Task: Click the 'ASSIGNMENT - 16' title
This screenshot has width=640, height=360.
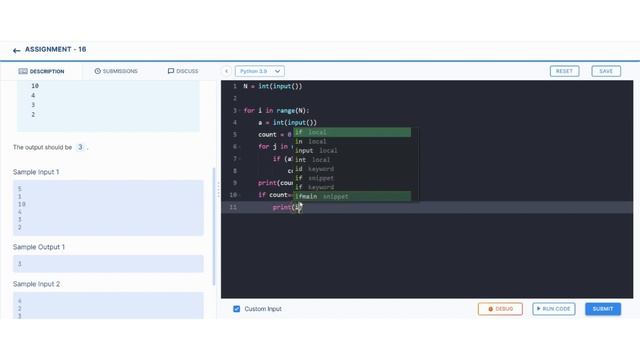Action: [x=56, y=49]
